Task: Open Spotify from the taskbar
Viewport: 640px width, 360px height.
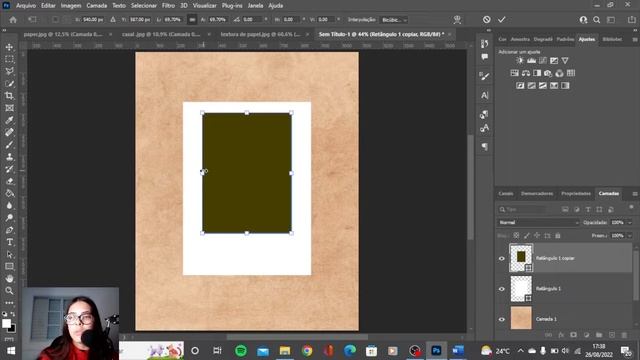Action: click(241, 351)
